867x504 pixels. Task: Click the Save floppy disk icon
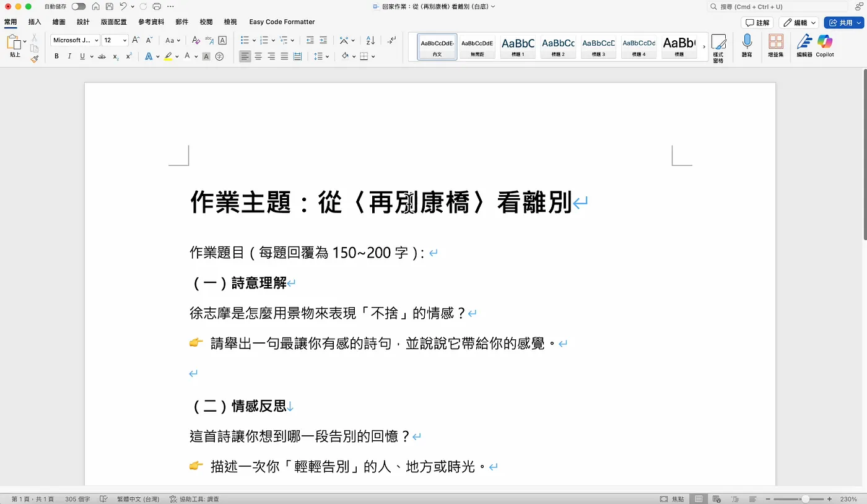(109, 6)
